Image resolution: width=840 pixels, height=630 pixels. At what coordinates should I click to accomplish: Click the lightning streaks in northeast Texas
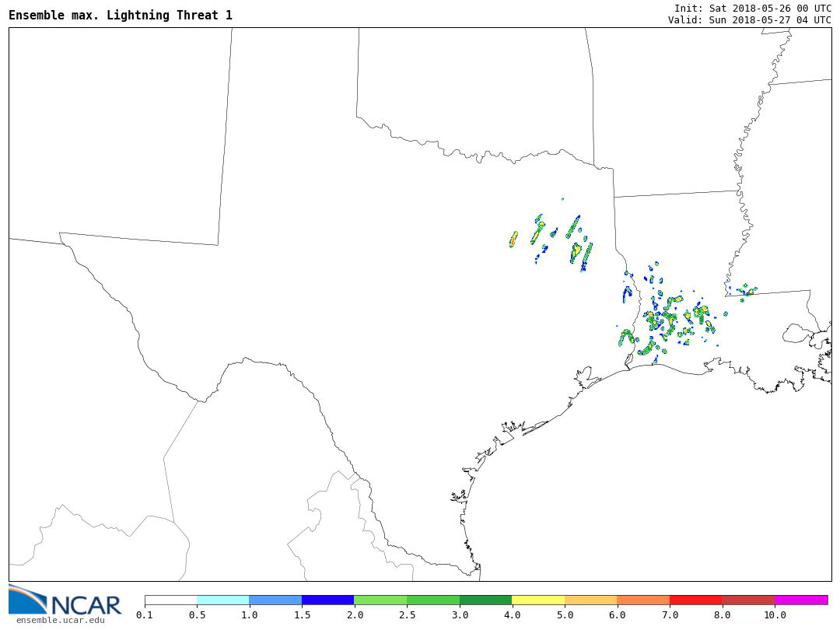(x=574, y=240)
